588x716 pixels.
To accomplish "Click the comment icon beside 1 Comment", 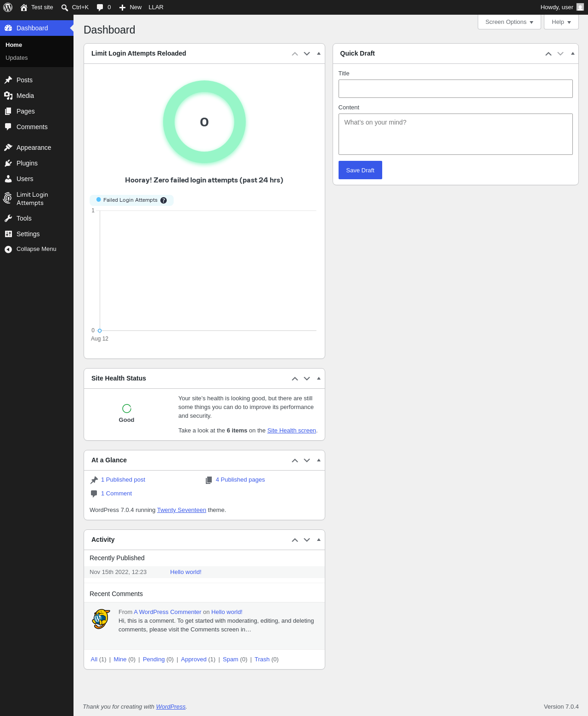I will (x=94, y=494).
